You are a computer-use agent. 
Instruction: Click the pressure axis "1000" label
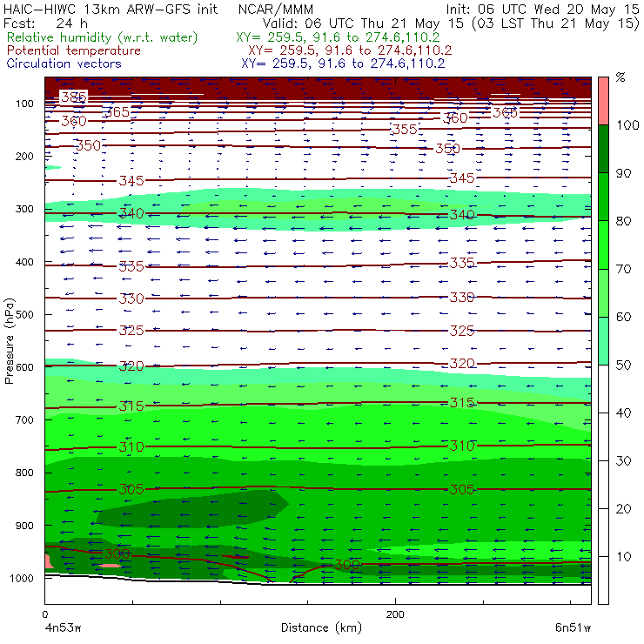coord(22,578)
